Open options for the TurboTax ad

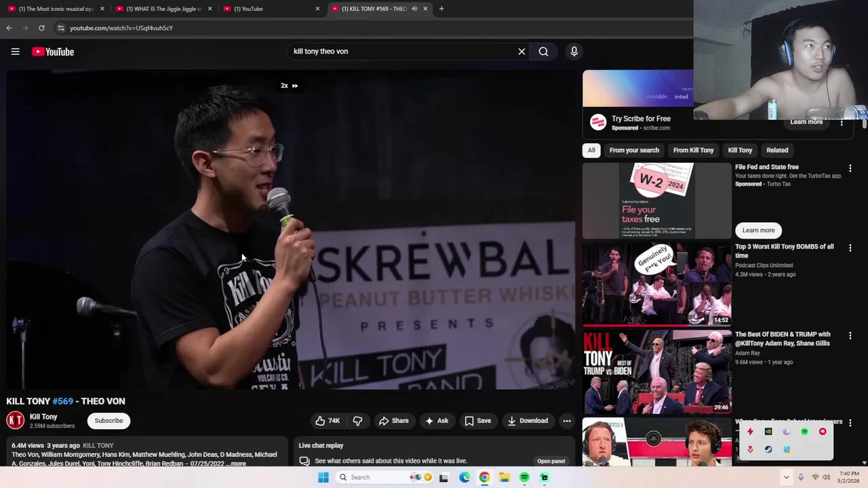click(850, 168)
